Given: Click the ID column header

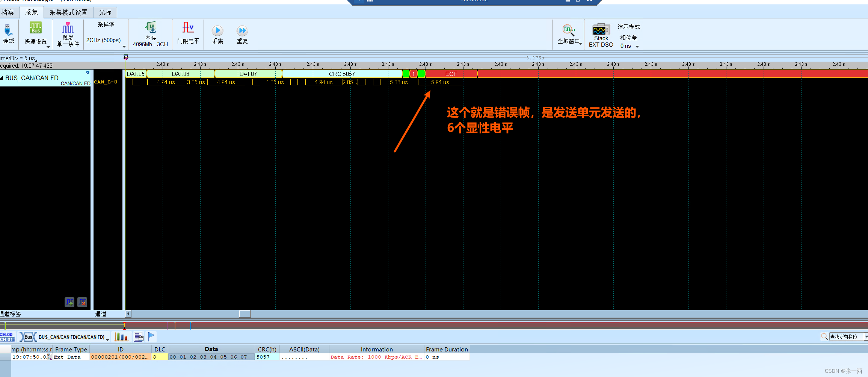Looking at the screenshot, I should click(x=121, y=349).
